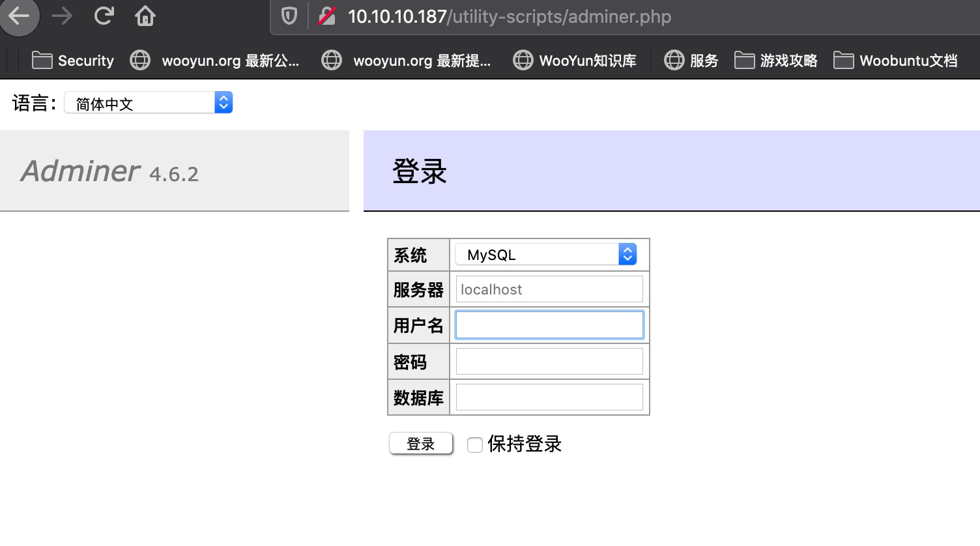Click the 语言: label text
This screenshot has width=980, height=546.
35,103
